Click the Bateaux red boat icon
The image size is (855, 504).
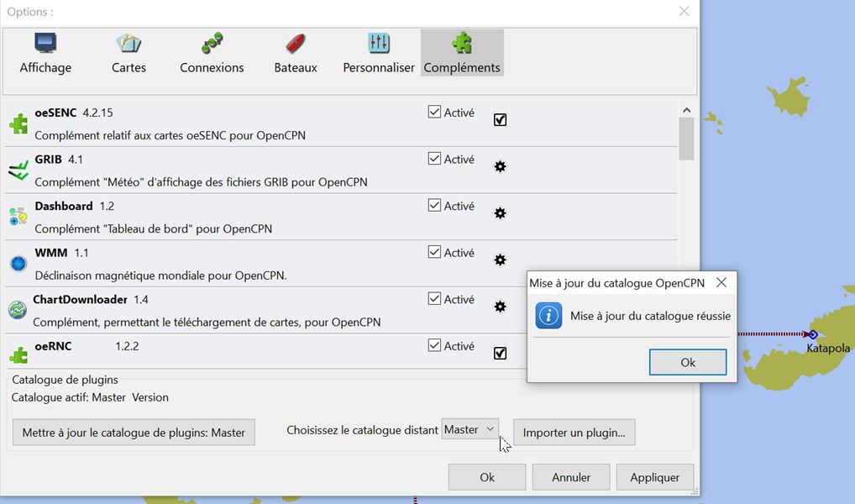[x=295, y=44]
